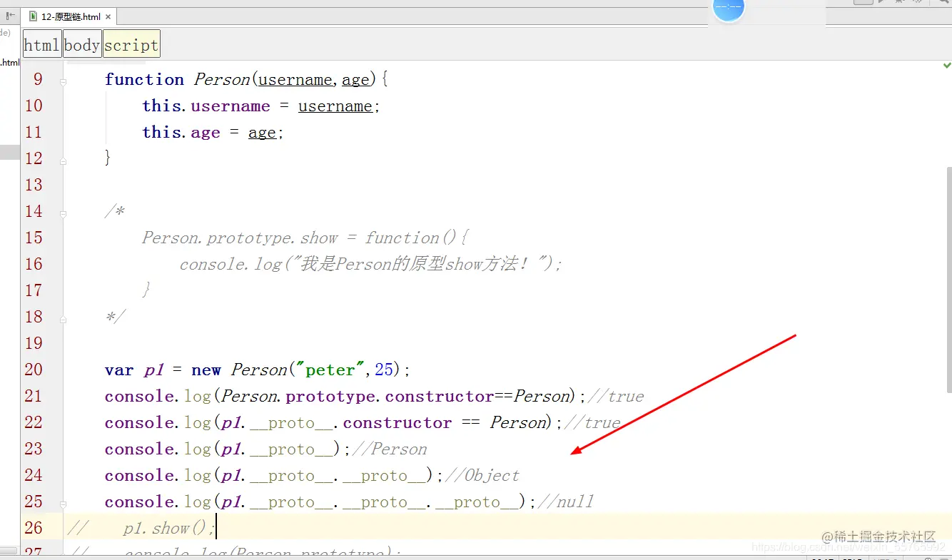The image size is (952, 560).
Task: Select the body breadcrumb
Action: click(x=82, y=44)
